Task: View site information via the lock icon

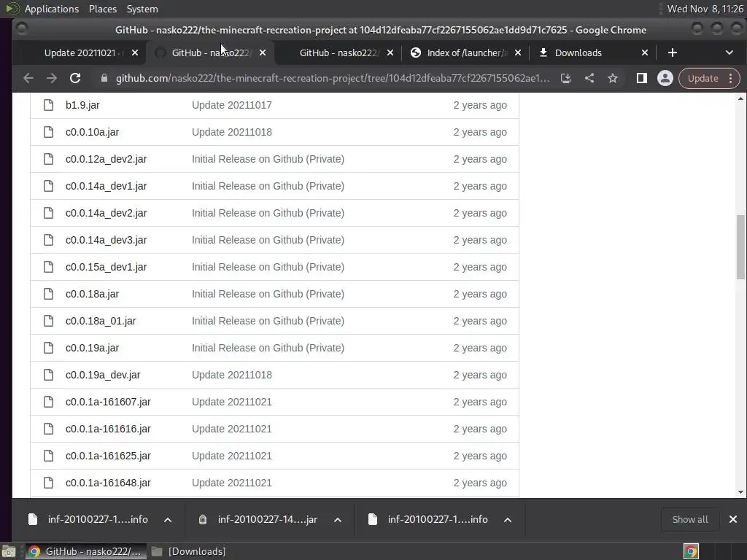Action: pos(104,78)
